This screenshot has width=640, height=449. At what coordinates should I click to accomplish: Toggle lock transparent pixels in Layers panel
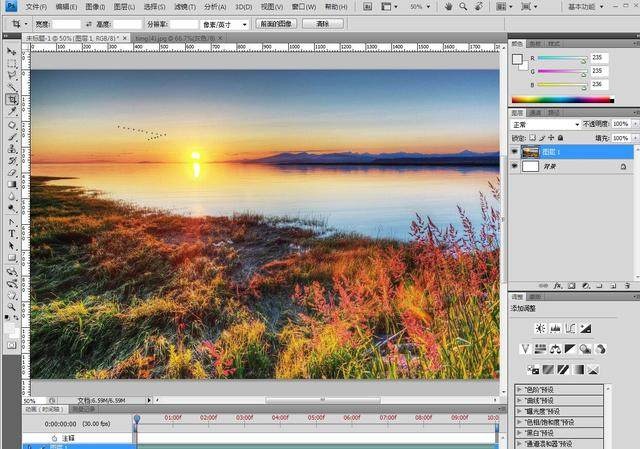tap(533, 137)
